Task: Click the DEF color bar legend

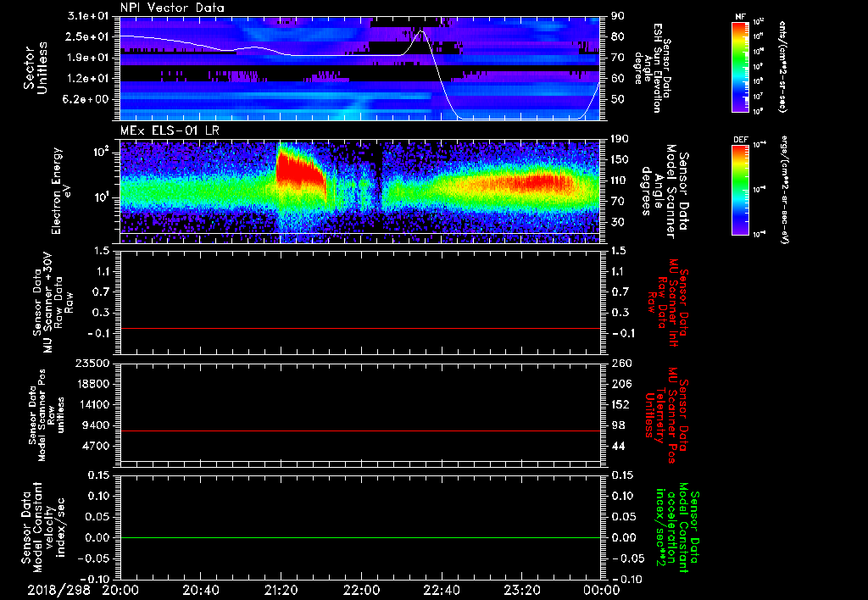Action: [740, 190]
